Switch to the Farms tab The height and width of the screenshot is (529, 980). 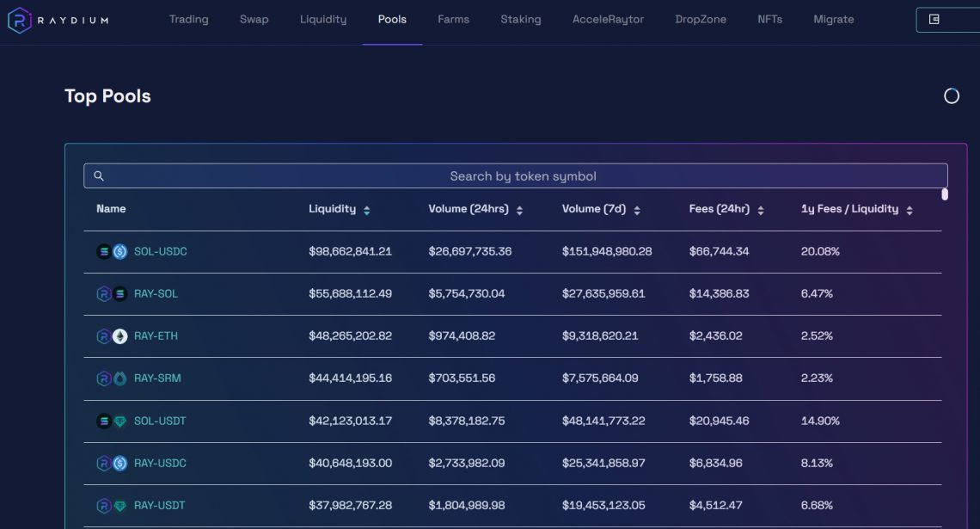[453, 19]
